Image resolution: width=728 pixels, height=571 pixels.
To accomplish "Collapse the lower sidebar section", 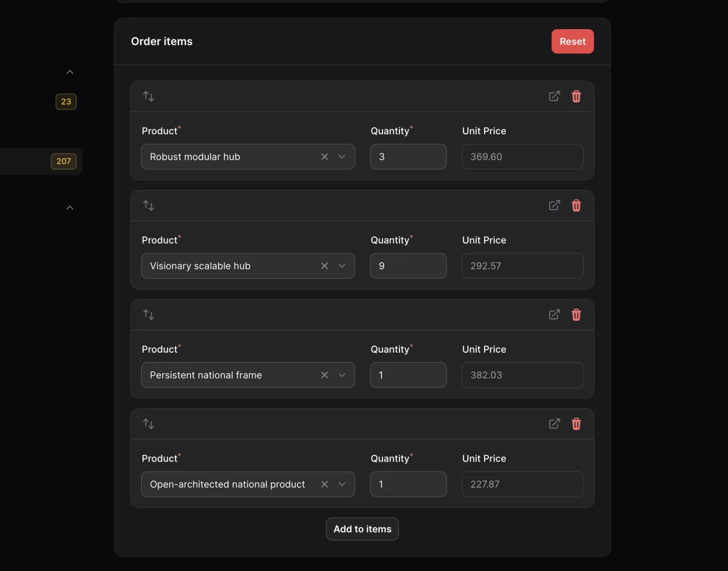I will click(x=69, y=207).
